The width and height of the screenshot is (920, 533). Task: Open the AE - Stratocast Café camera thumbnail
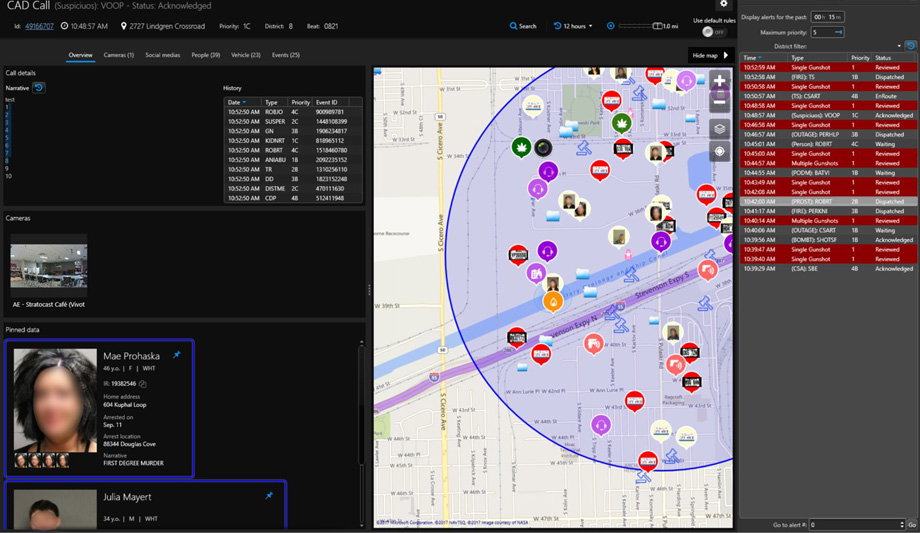(49, 265)
